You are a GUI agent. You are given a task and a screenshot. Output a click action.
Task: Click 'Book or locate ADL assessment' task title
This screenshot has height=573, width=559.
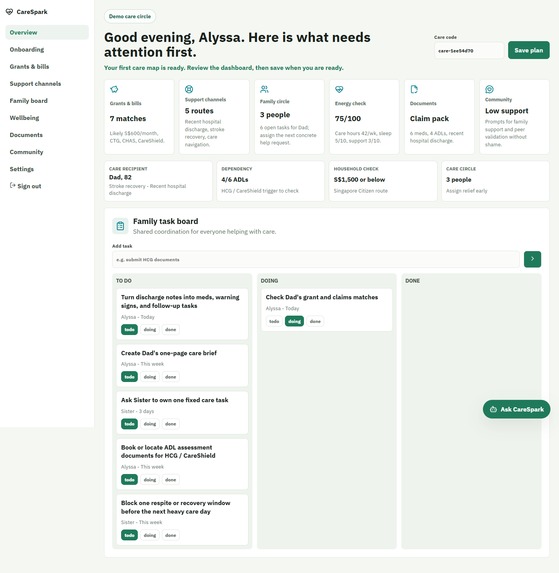tap(168, 451)
